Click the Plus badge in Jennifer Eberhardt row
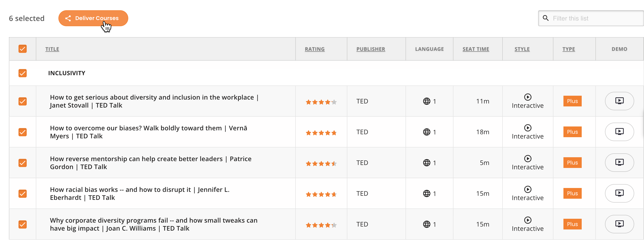 (572, 193)
